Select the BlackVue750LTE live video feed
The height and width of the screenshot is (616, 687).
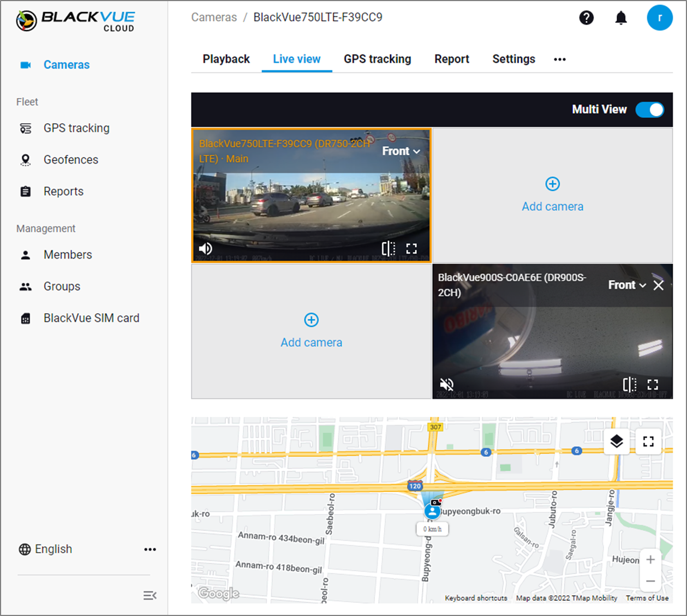pos(311,196)
